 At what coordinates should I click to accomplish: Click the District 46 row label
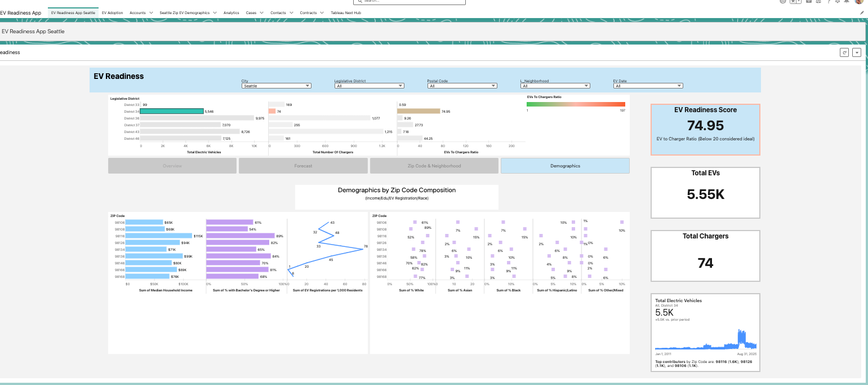click(x=131, y=138)
